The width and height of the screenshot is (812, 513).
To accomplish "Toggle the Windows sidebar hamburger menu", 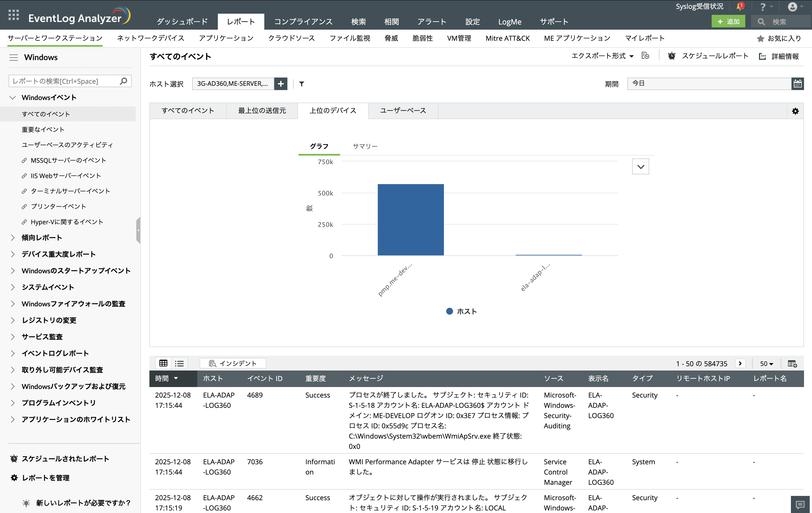I will coord(13,57).
